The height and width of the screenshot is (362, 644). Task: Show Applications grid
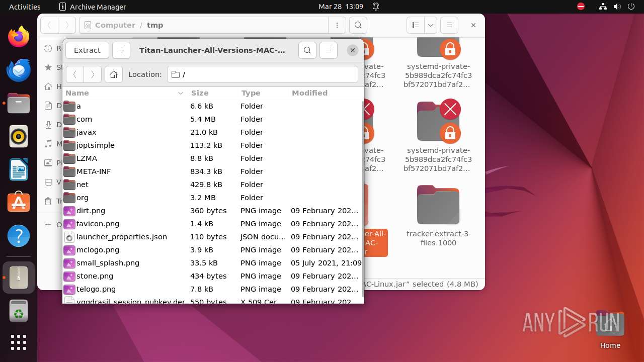(19, 342)
